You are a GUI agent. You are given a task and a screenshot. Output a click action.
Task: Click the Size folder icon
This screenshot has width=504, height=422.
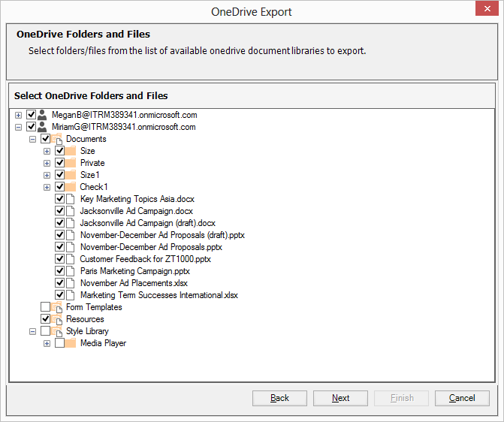click(71, 151)
